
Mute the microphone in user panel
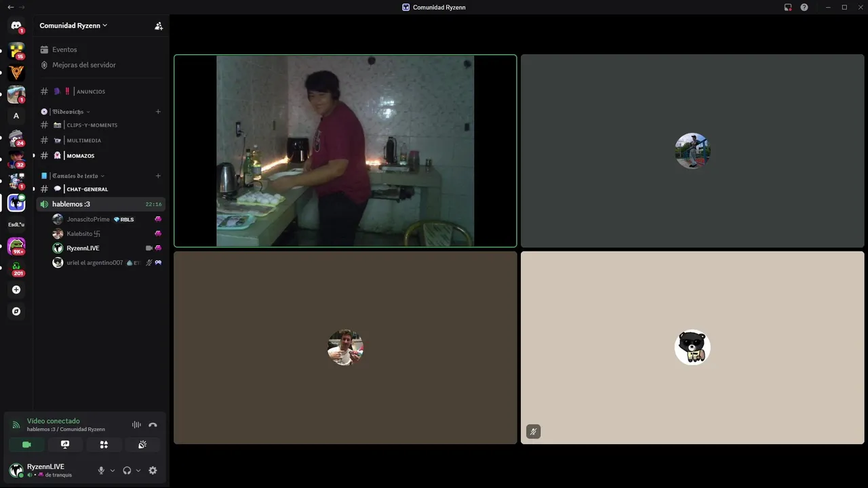click(x=101, y=470)
